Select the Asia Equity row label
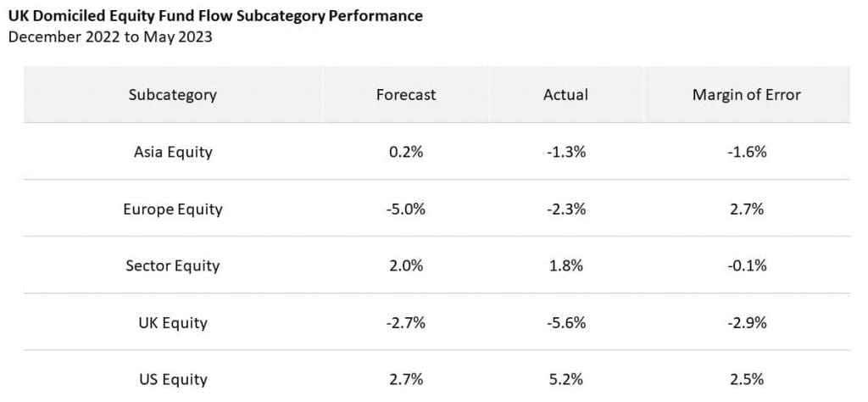This screenshot has width=868, height=402. (173, 153)
